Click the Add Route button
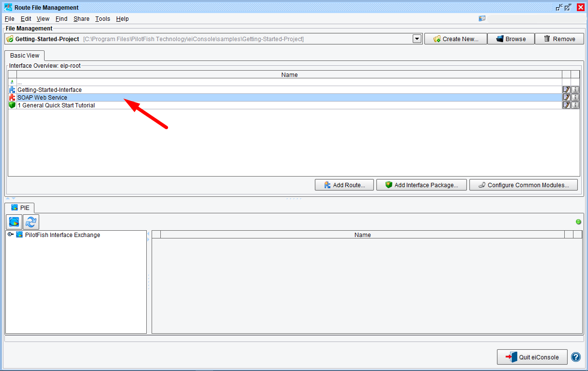This screenshot has height=371, width=588. coord(344,185)
